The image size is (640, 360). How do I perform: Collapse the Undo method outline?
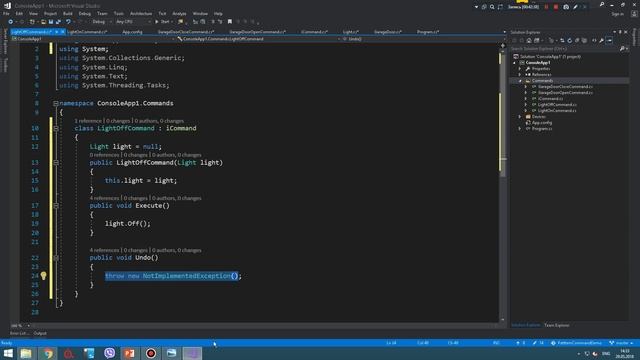[x=56, y=258]
